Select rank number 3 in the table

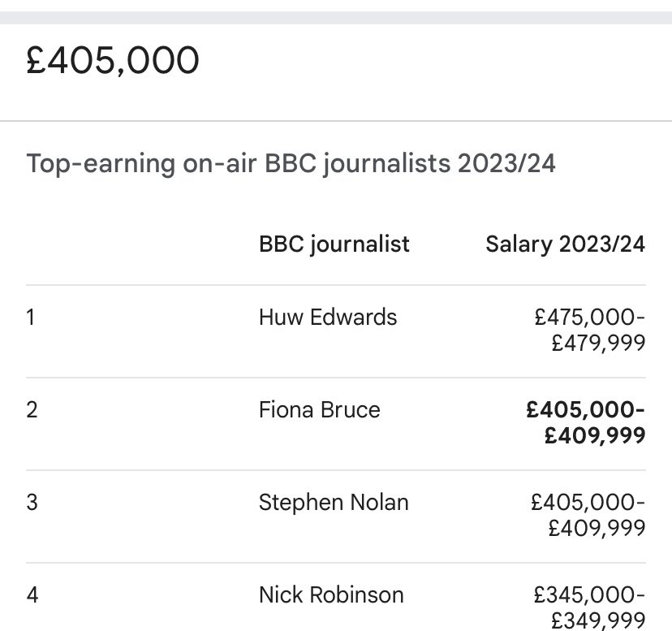32,502
